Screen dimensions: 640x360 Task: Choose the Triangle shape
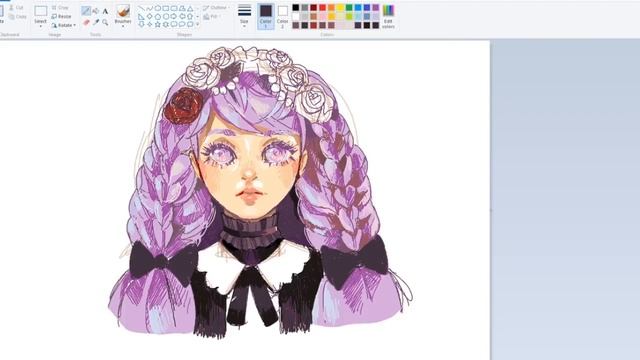(190, 8)
